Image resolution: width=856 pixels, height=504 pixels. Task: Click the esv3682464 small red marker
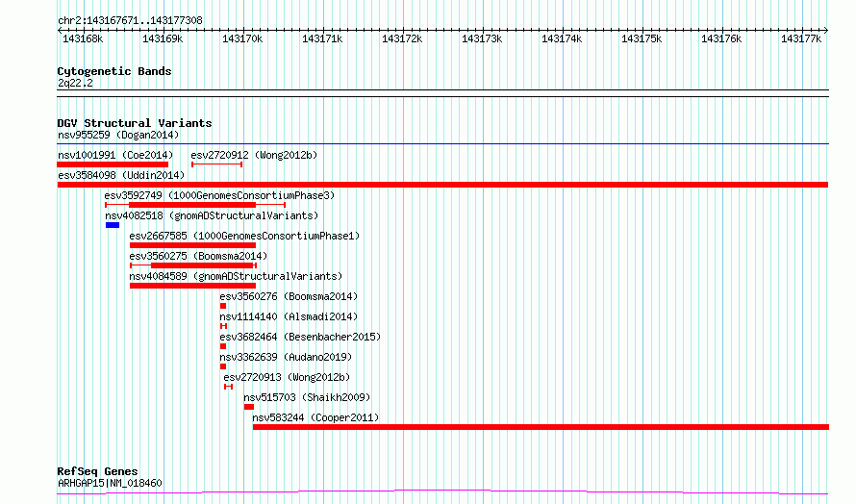pos(223,346)
